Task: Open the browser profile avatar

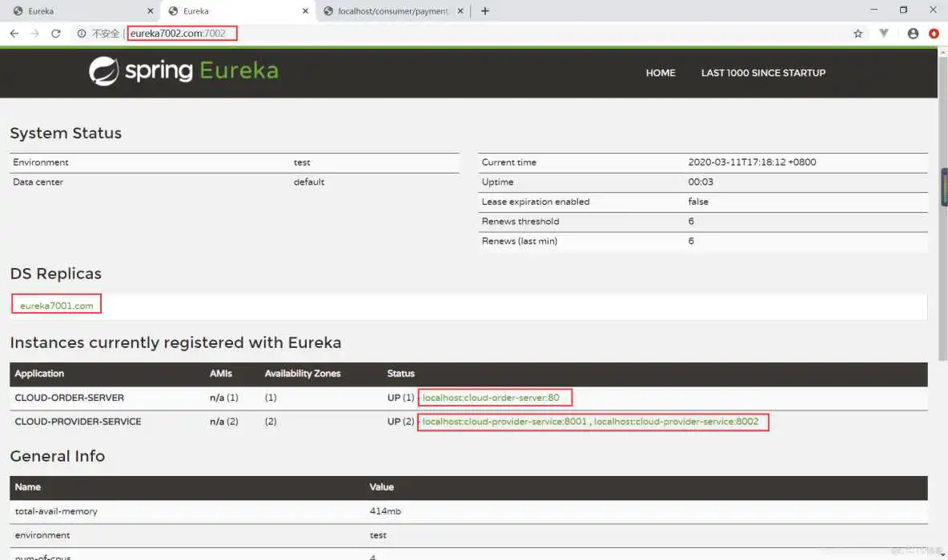Action: 913,33
